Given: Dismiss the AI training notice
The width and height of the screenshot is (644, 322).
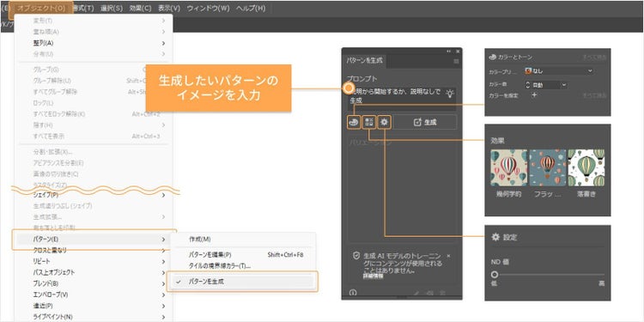Looking at the screenshot, I should click(x=448, y=256).
